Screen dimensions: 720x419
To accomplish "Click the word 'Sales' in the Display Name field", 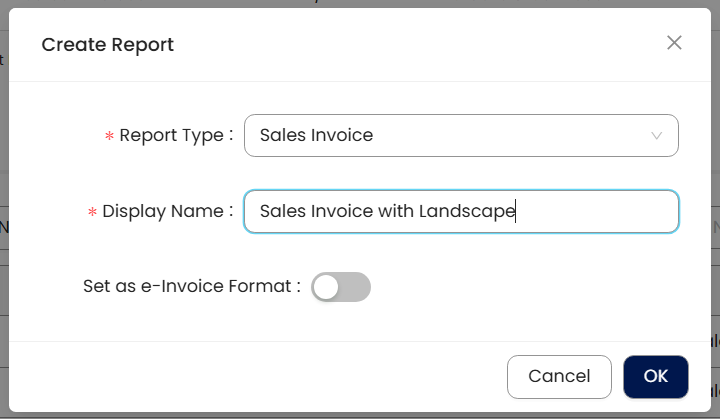I will pos(281,211).
